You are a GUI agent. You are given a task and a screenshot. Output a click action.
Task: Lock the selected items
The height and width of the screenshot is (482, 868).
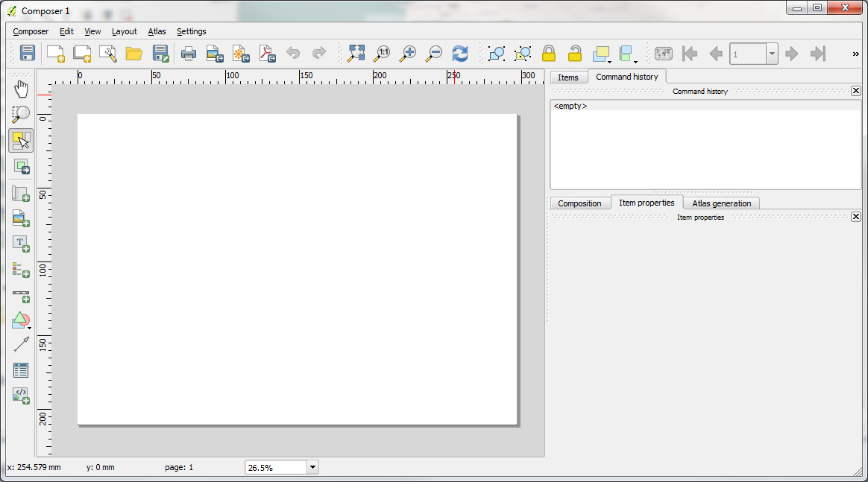(x=549, y=54)
